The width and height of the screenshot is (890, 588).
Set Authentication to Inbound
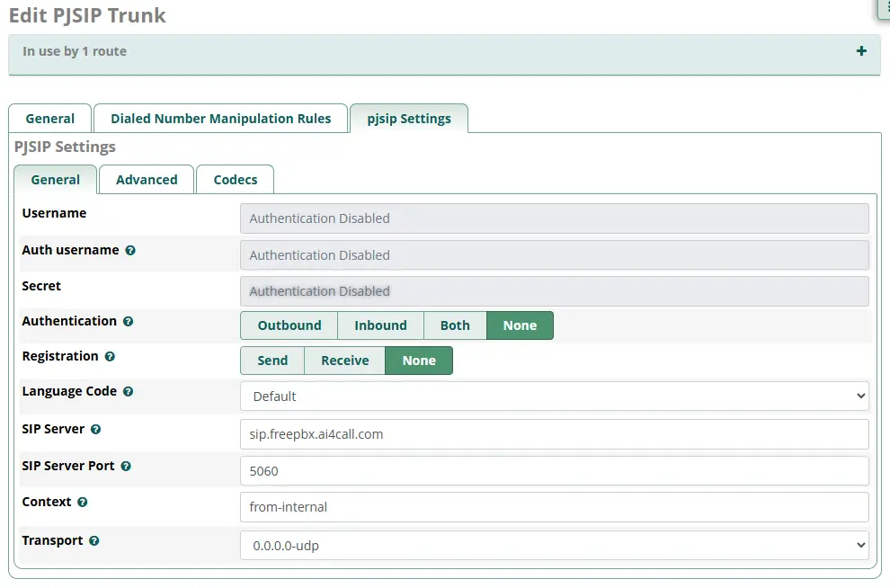point(380,325)
